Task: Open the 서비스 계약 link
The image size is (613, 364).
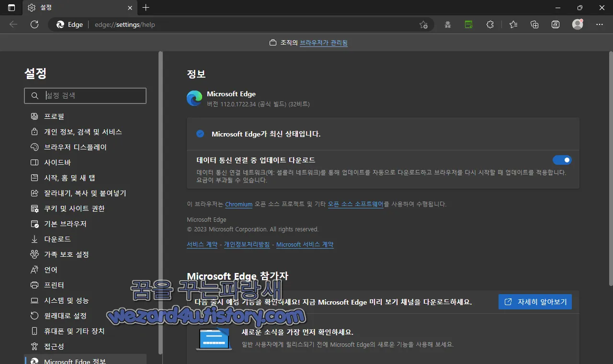Action: (x=202, y=244)
